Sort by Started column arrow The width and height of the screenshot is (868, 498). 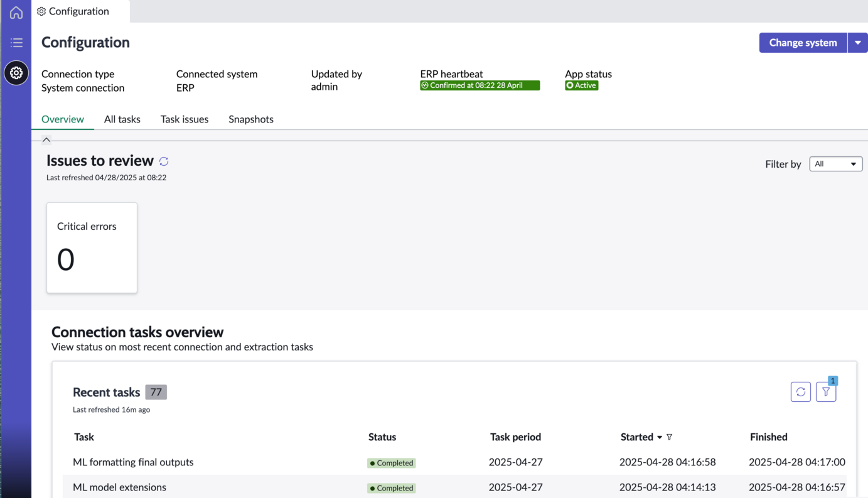tap(660, 438)
